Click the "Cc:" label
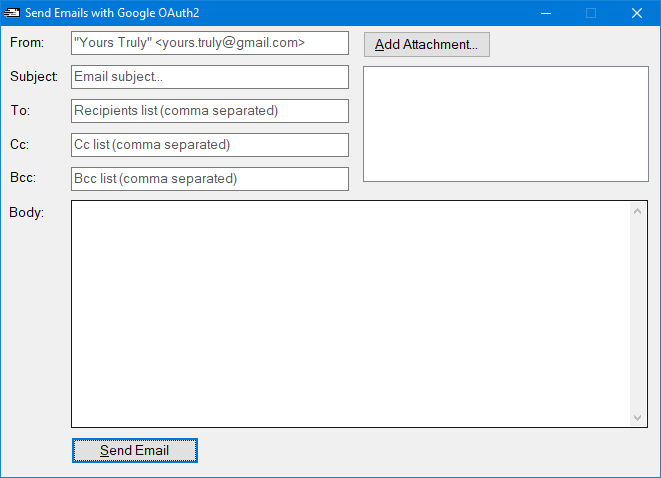 click(x=20, y=145)
